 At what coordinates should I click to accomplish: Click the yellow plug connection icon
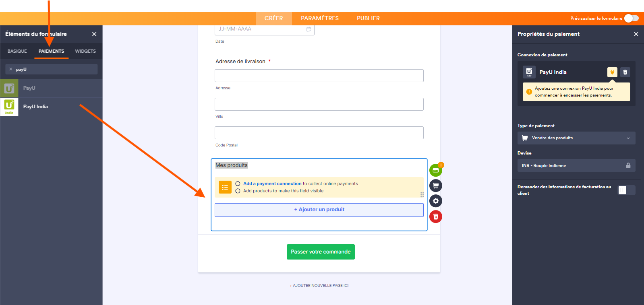[x=612, y=72]
